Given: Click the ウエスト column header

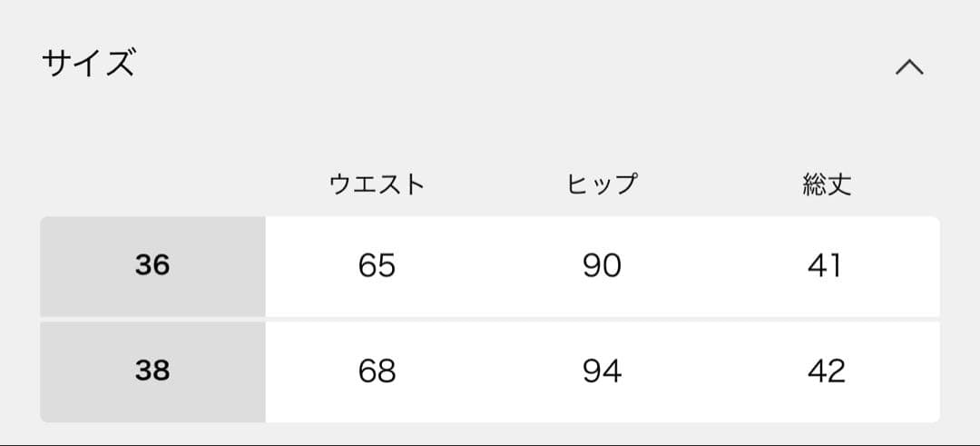Looking at the screenshot, I should pyautogui.click(x=377, y=184).
